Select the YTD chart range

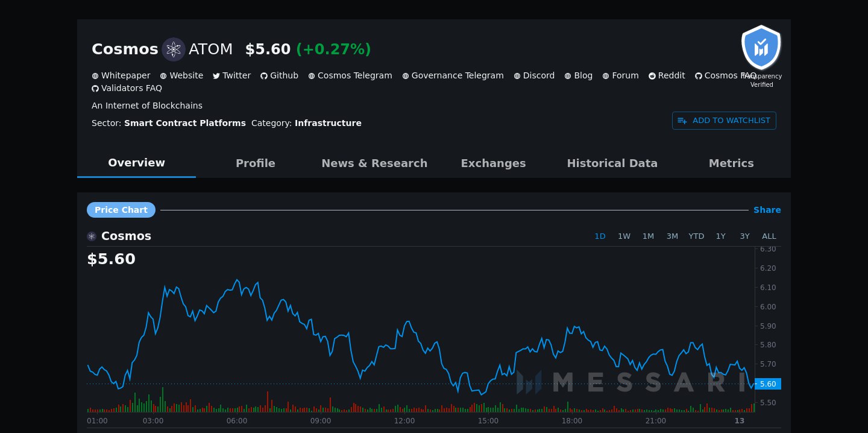tap(696, 236)
